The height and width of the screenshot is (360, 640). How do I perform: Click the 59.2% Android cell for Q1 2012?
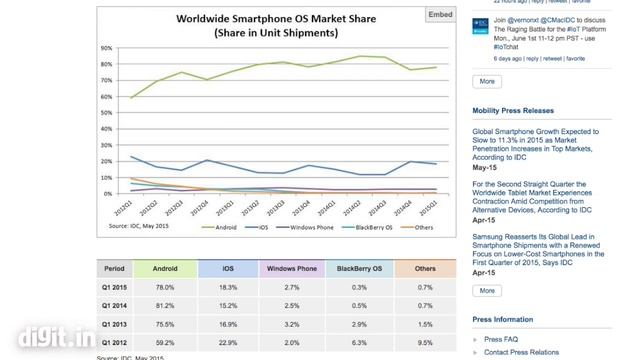tap(165, 343)
